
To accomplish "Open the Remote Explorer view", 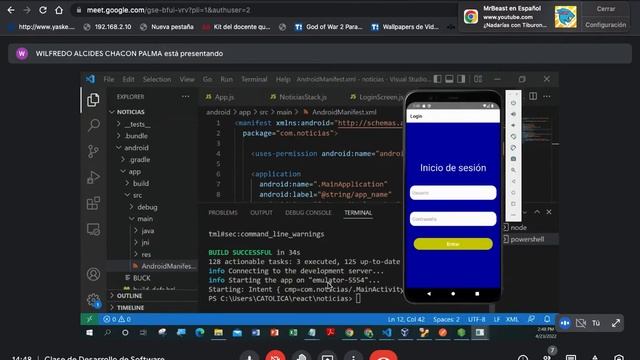I will click(93, 229).
